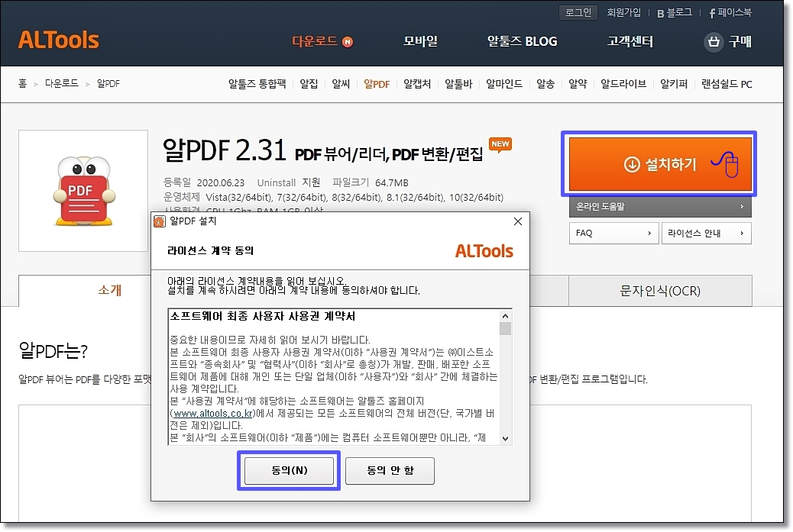Click the Facebook f icon in the top bar
793x532 pixels.
(711, 13)
